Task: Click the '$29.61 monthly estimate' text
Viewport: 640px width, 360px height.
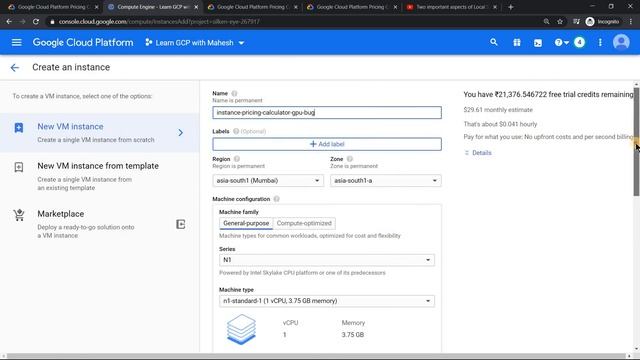Action: point(498,110)
